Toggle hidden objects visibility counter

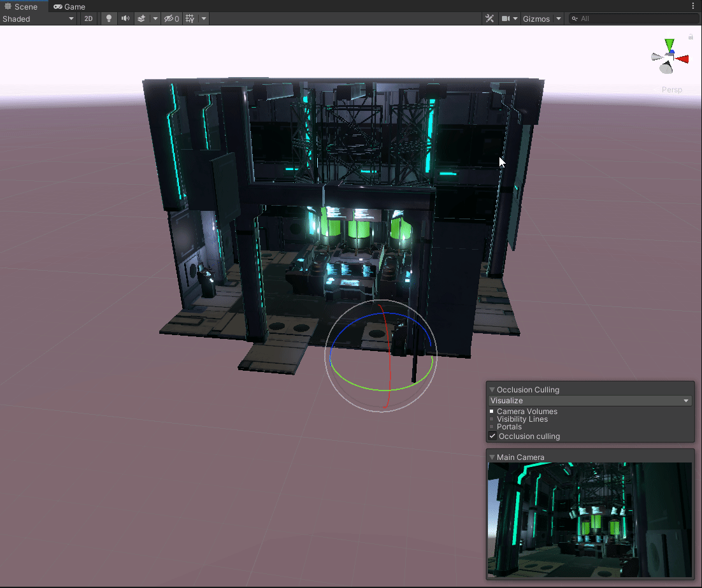coord(171,19)
